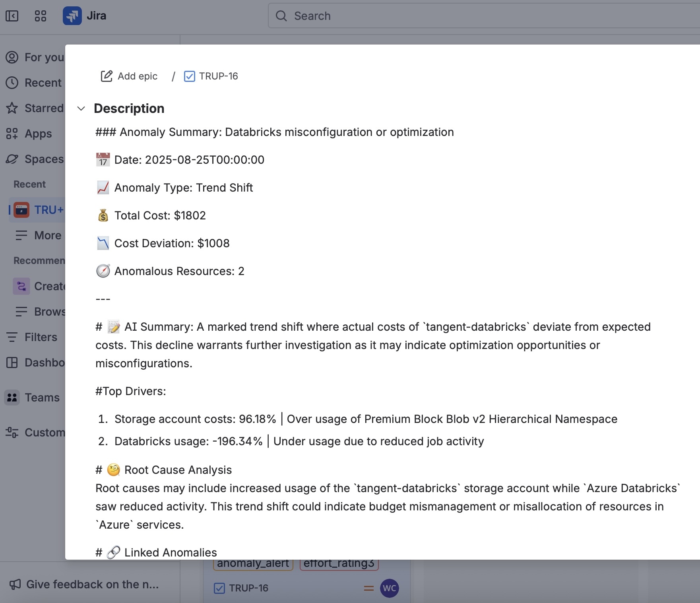Click in the Search field

point(484,16)
